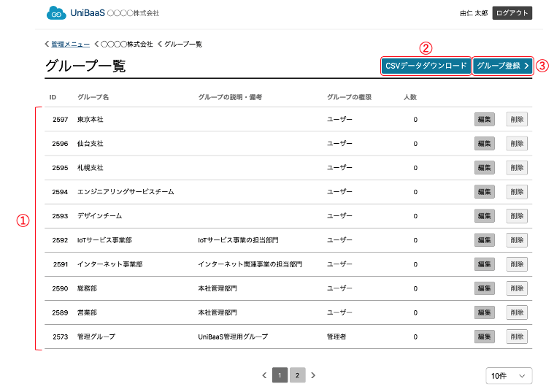
Task: Edit the 札幌支社 group
Action: click(485, 168)
